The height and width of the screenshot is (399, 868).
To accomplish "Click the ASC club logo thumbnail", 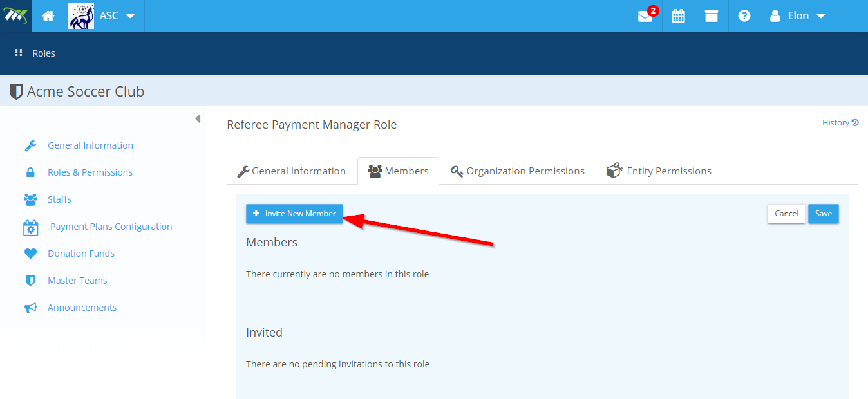I will point(81,15).
